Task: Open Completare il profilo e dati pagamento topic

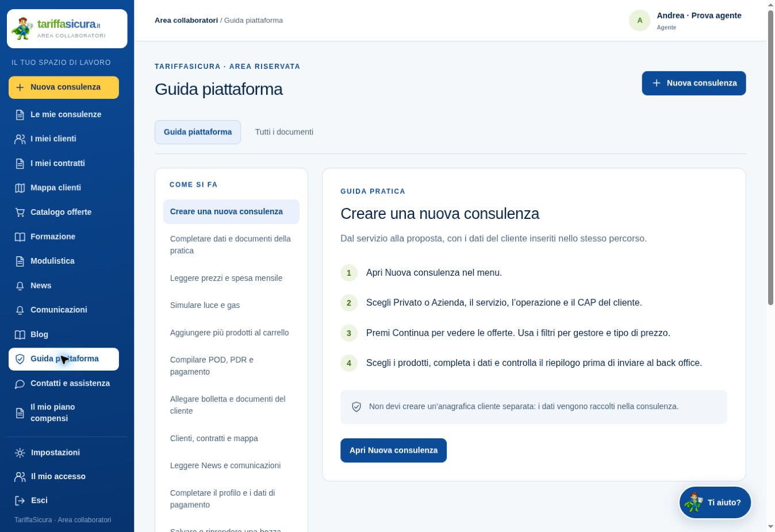Action: (x=231, y=499)
